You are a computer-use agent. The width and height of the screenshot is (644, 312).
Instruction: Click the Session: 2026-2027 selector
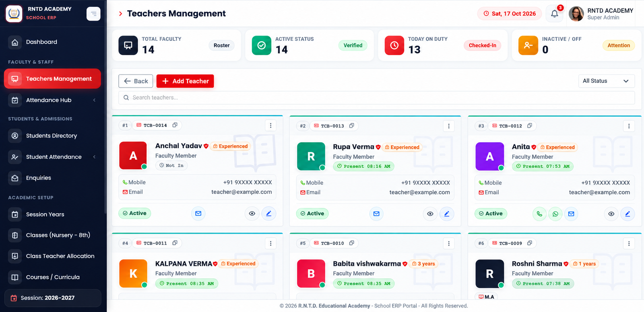pyautogui.click(x=53, y=298)
